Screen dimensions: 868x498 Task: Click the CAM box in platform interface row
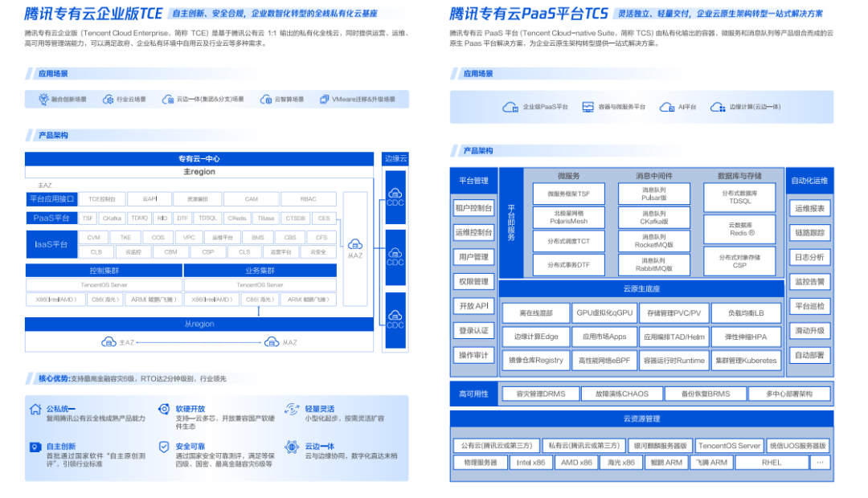252,199
